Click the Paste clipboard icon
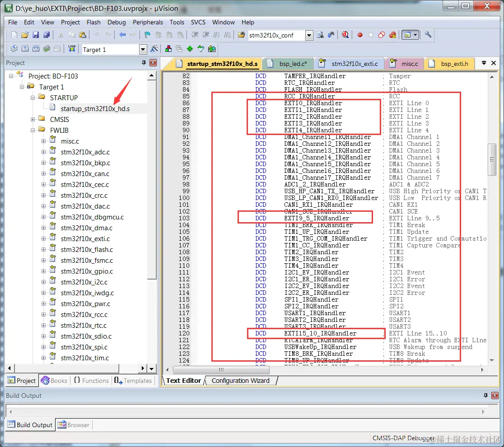504x447 pixels. [x=83, y=35]
